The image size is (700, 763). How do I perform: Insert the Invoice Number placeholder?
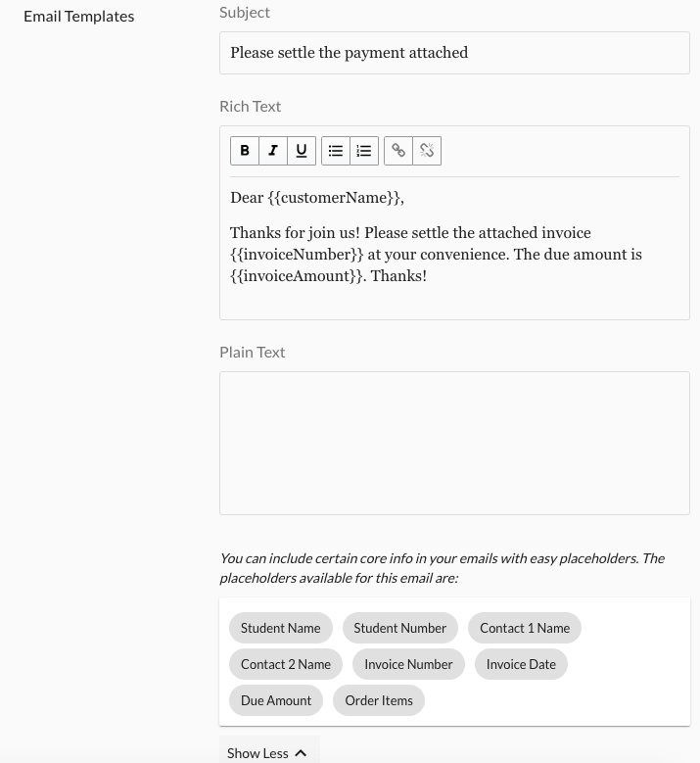(x=408, y=664)
